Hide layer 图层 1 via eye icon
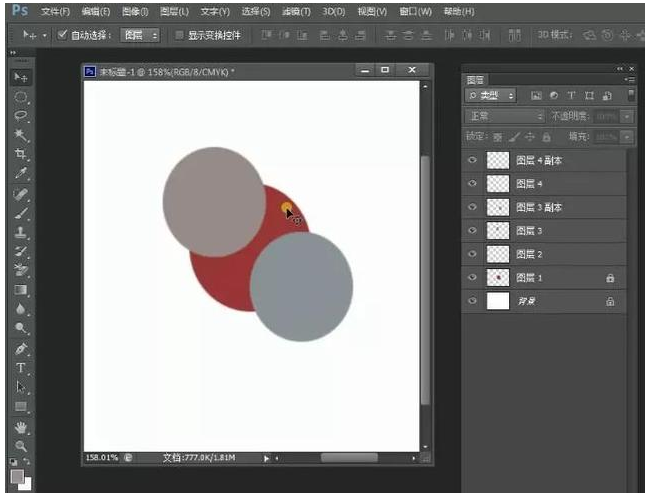The width and height of the screenshot is (653, 497). coord(472,277)
